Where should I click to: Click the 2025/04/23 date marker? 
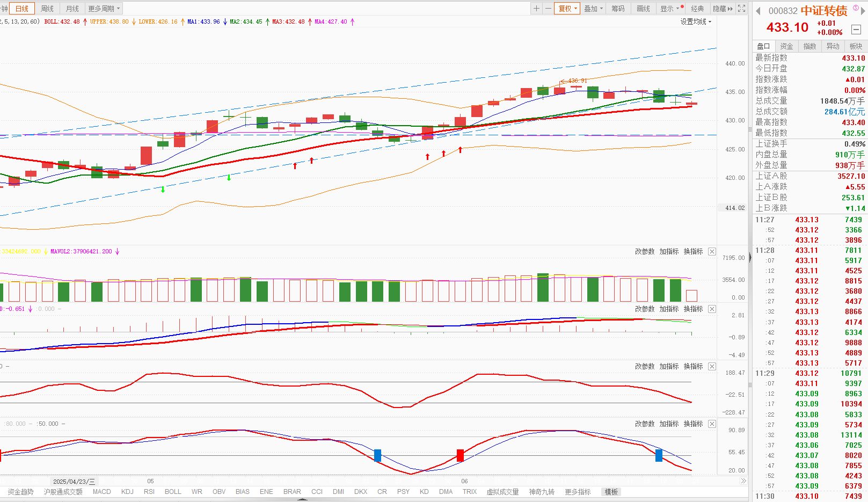[x=74, y=482]
